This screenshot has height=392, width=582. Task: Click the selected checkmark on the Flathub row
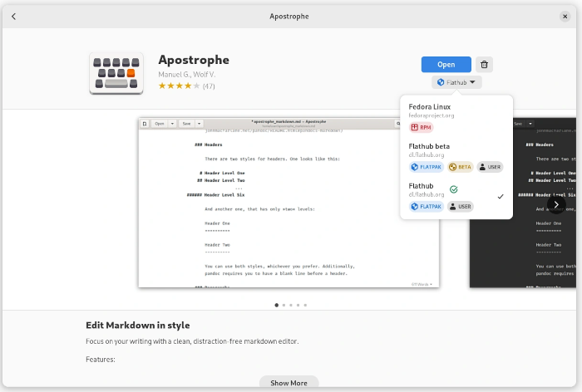point(501,197)
